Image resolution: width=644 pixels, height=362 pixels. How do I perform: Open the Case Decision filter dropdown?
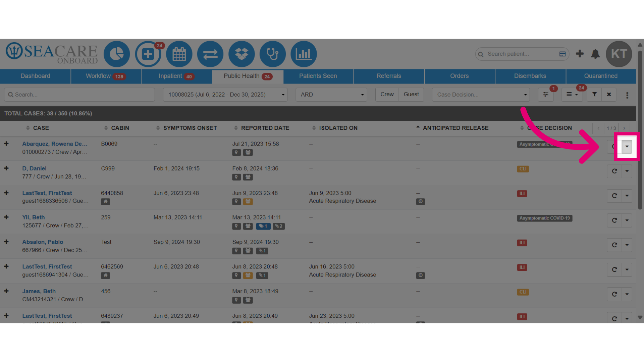click(481, 95)
